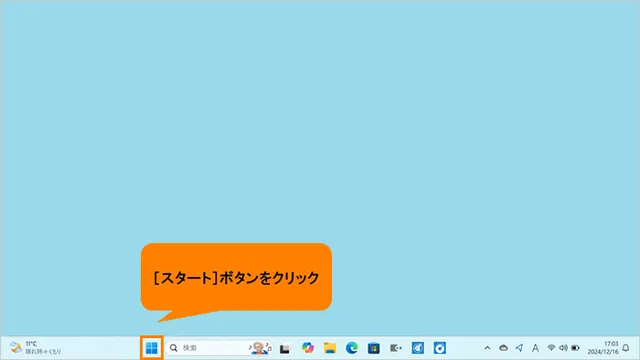The height and width of the screenshot is (360, 640).
Task: Launch Copilot from the taskbar
Action: (308, 348)
